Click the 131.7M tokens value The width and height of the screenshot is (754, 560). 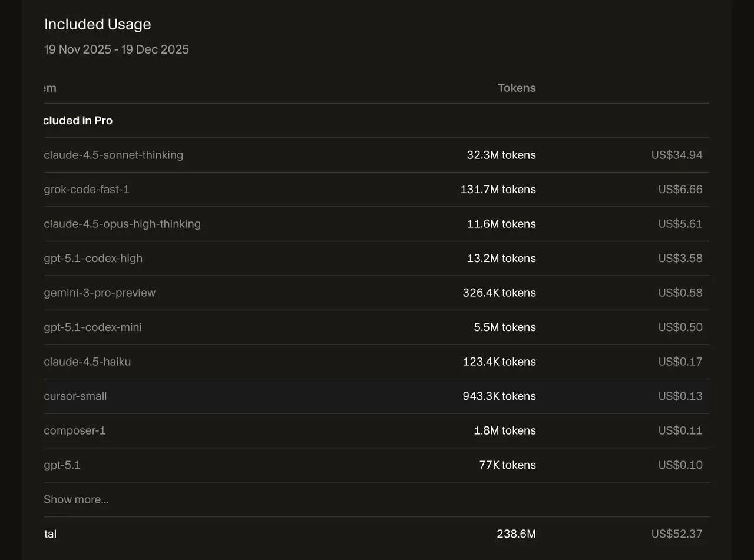coord(498,190)
